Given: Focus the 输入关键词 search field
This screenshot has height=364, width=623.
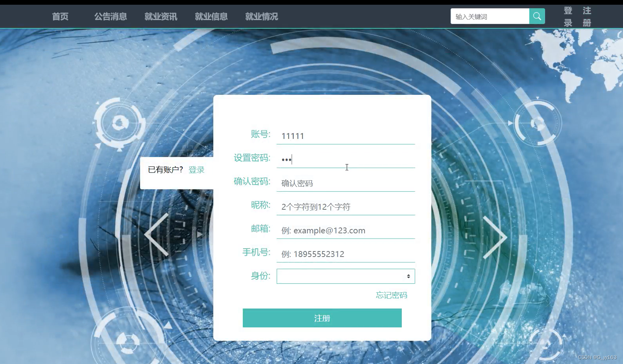Looking at the screenshot, I should coord(490,16).
